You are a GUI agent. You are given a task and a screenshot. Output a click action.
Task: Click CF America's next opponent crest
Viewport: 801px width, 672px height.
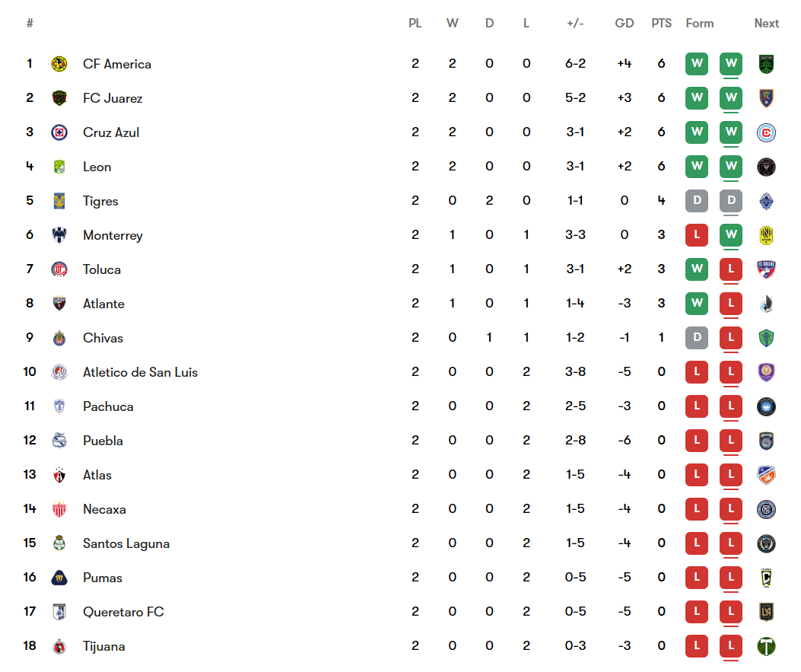tap(766, 65)
